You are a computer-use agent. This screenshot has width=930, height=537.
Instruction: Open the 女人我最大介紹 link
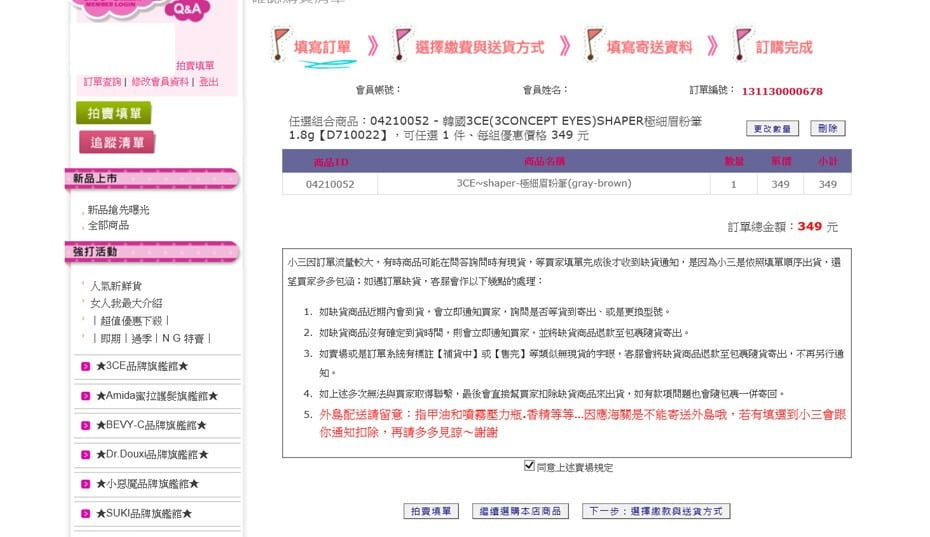[x=126, y=303]
